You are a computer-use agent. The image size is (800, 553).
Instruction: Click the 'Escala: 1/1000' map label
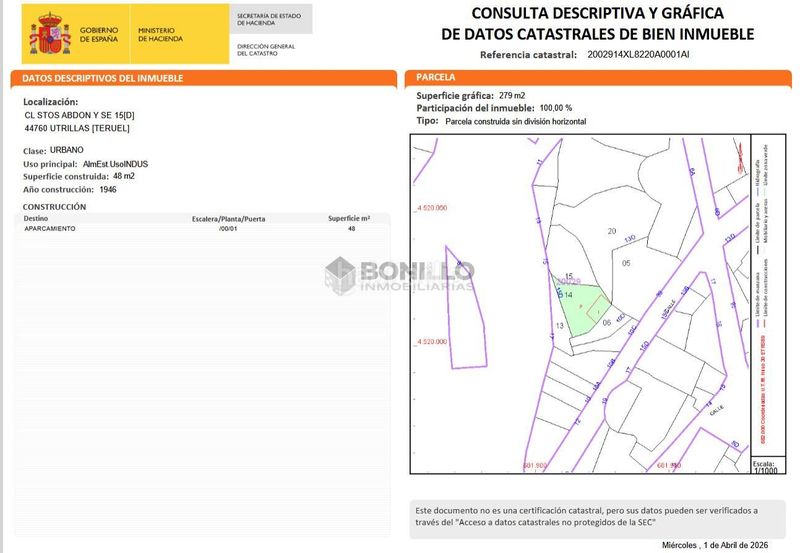pyautogui.click(x=765, y=467)
